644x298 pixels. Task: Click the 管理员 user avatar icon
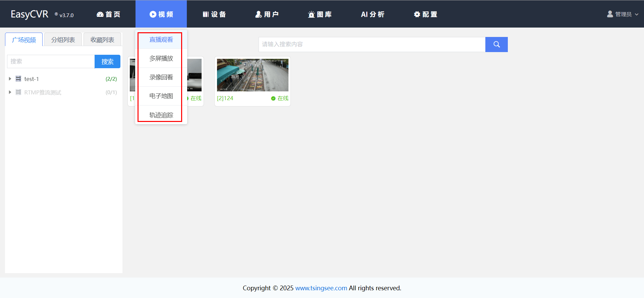(610, 14)
